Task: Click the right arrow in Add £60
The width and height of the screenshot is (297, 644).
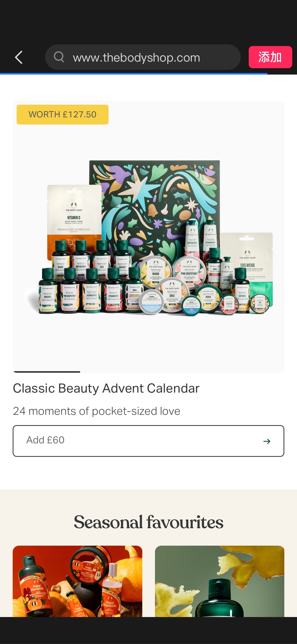Action: (267, 441)
